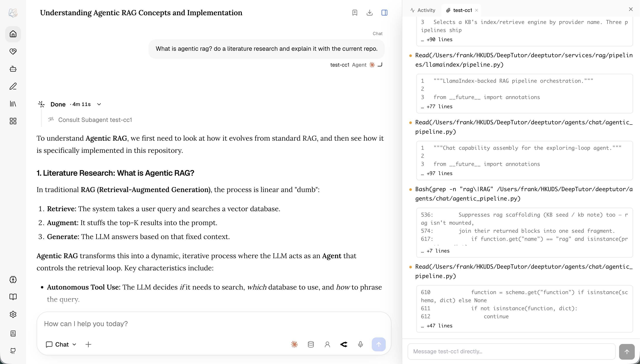
Task: Focus the Message test-cc1 directly field
Action: pos(511,352)
